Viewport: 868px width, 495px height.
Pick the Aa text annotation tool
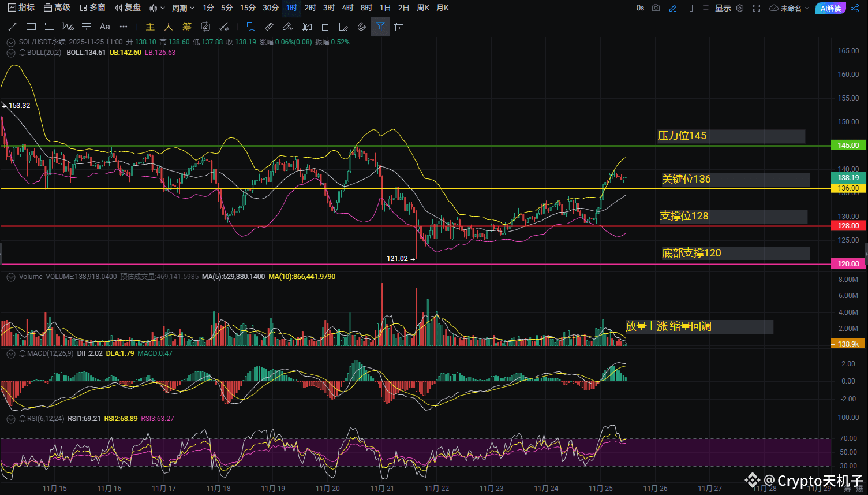[104, 27]
